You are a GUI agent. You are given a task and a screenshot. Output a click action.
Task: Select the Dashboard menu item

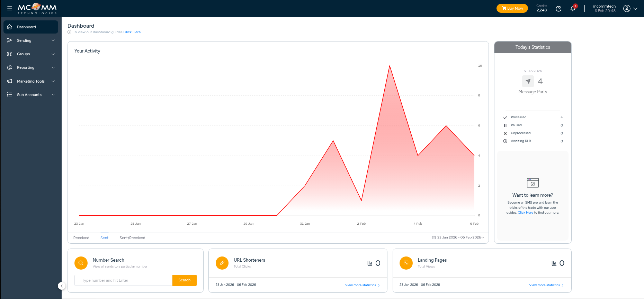pos(31,27)
